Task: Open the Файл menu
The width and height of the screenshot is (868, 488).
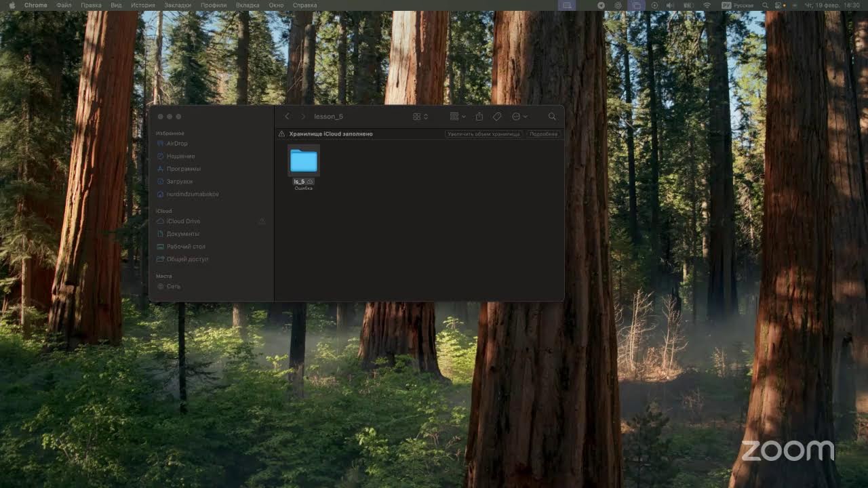Action: pos(64,5)
